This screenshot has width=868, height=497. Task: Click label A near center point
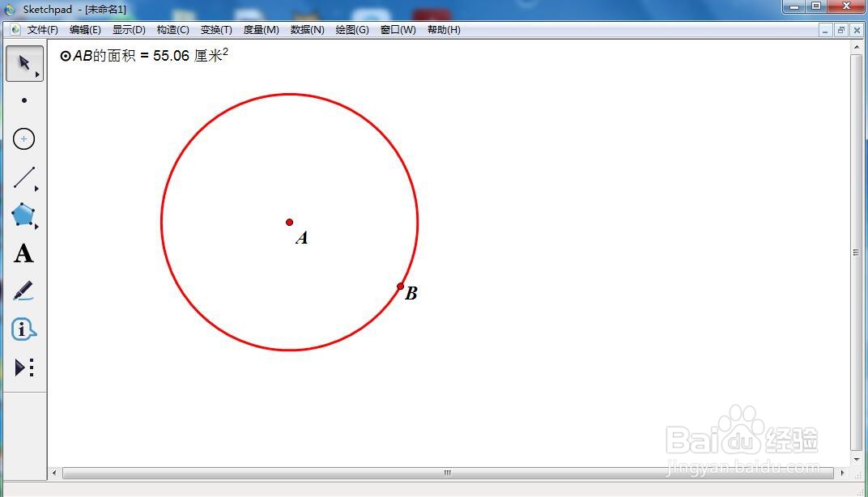[x=302, y=238]
